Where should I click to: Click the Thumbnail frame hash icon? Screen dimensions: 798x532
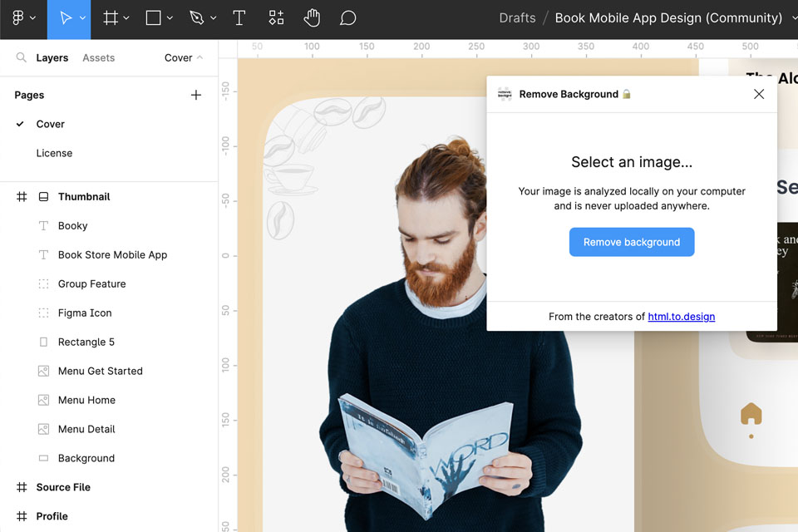[x=22, y=196]
